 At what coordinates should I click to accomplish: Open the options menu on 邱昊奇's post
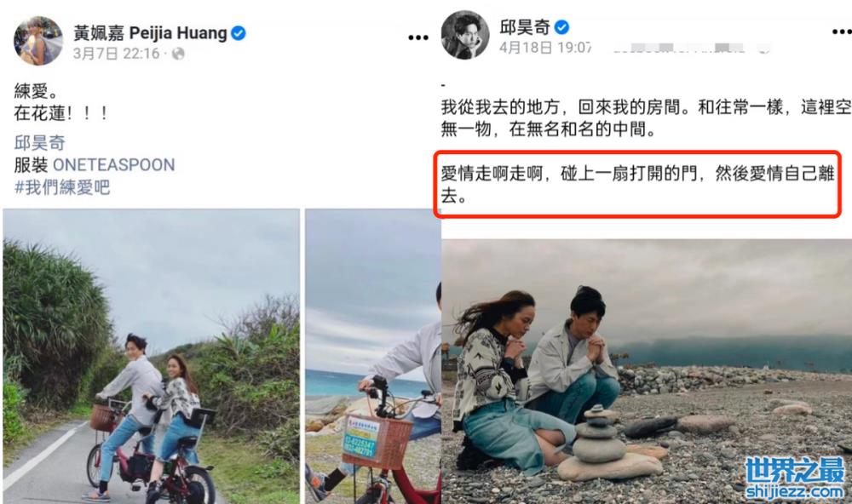click(842, 32)
